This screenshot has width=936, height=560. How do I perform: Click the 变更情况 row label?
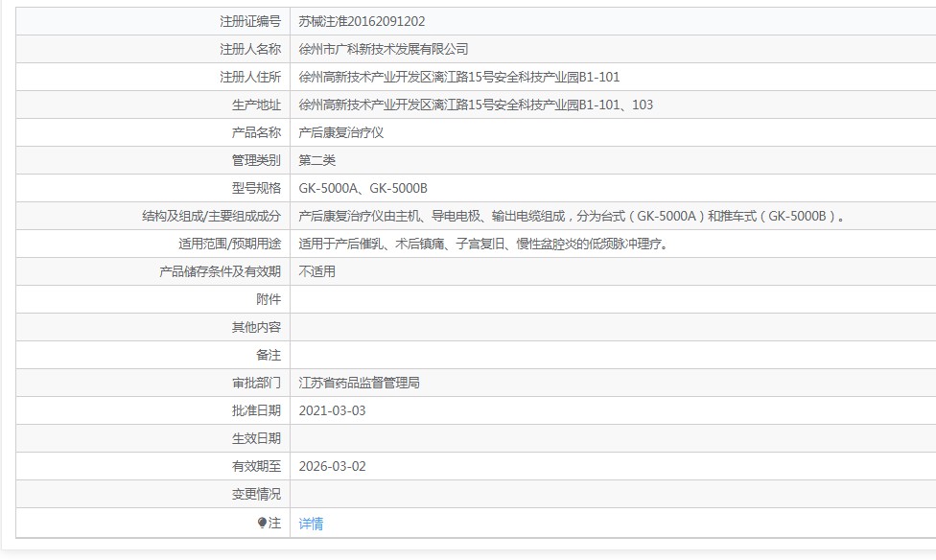click(x=256, y=494)
